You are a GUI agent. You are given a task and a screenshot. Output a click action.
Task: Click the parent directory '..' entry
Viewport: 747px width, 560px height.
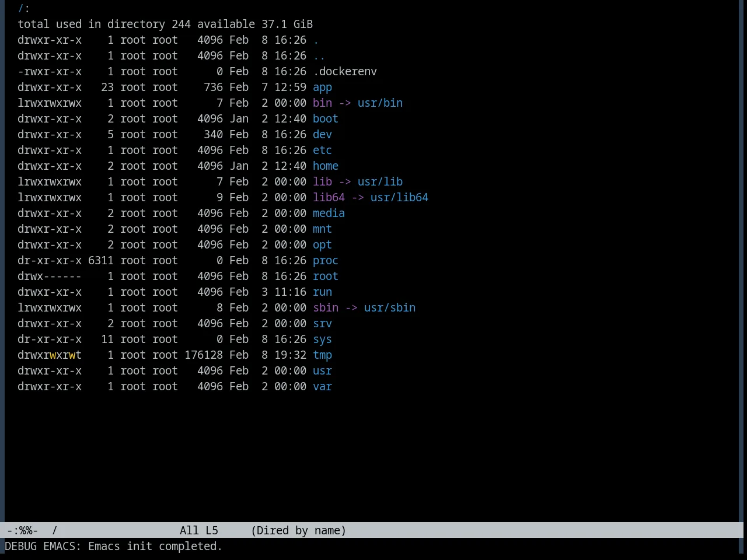[x=319, y=56]
